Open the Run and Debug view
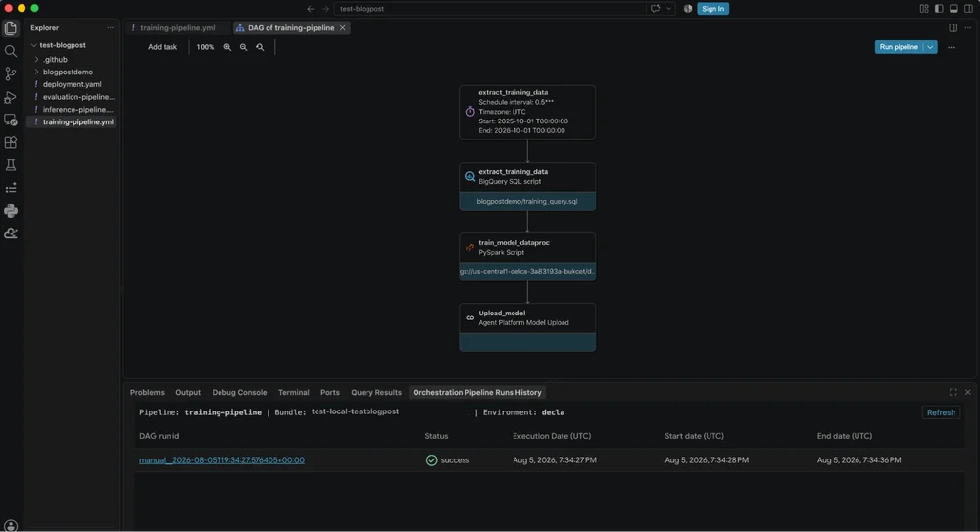This screenshot has height=532, width=980. 11,97
